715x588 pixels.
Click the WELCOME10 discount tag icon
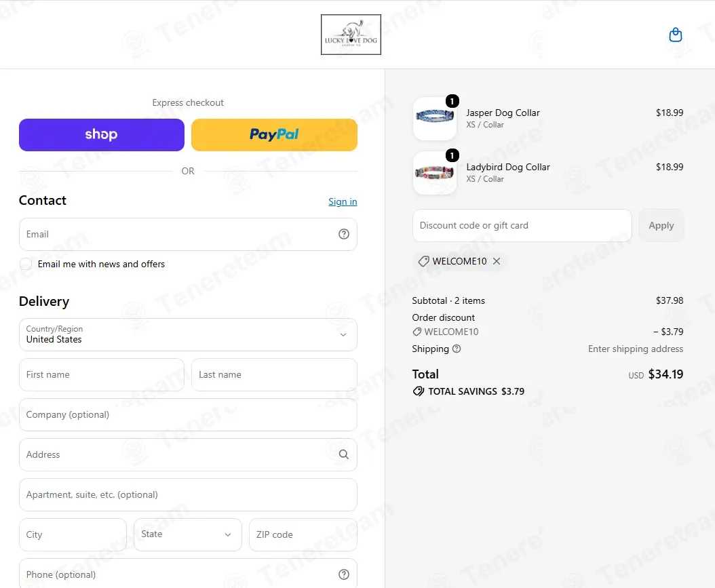coord(423,261)
